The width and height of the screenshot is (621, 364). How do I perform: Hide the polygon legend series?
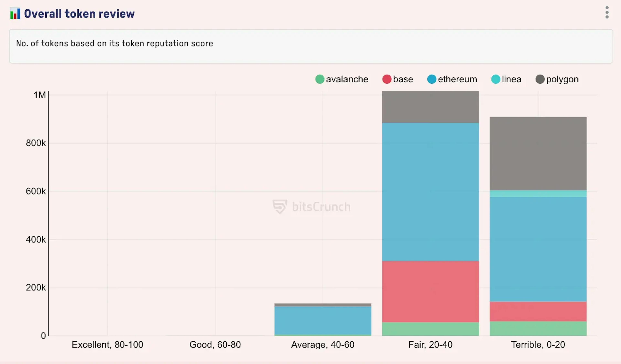562,79
